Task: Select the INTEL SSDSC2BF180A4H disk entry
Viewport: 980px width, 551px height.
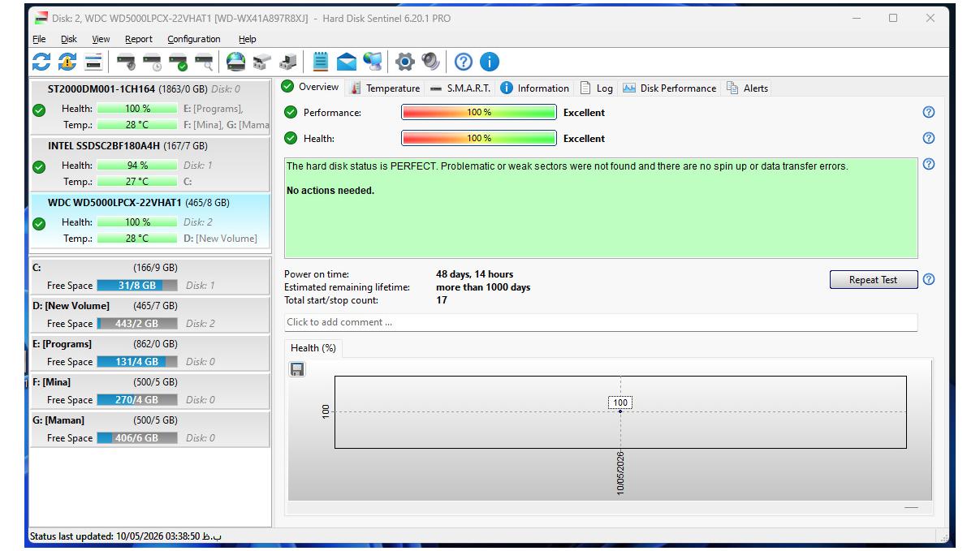Action: click(150, 165)
